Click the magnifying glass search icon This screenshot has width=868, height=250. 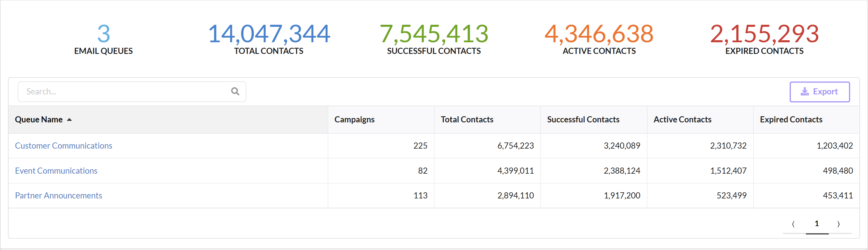pyautogui.click(x=235, y=91)
